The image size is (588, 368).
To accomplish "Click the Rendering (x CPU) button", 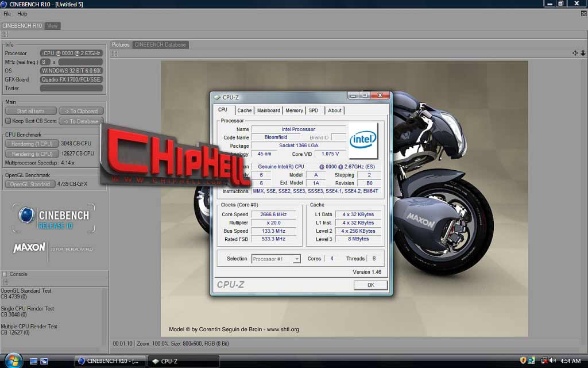I will 32,154.
